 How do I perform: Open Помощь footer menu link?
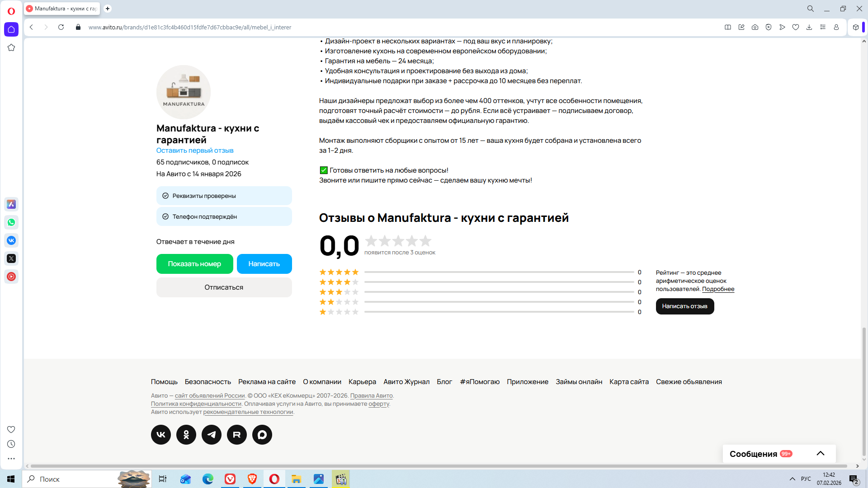[164, 382]
